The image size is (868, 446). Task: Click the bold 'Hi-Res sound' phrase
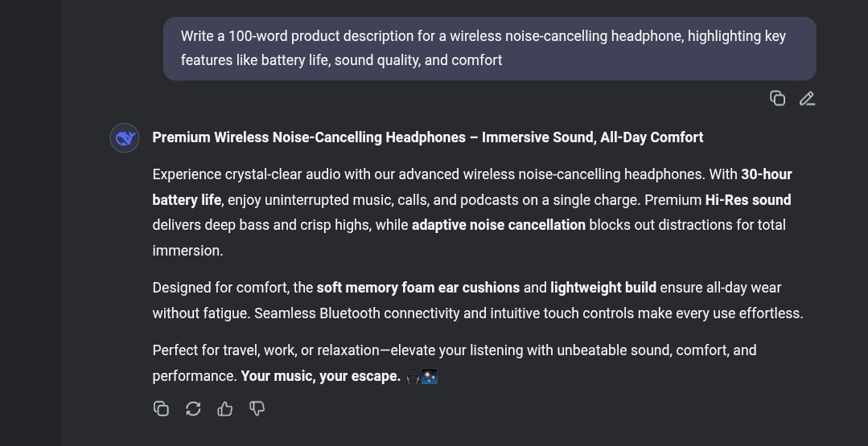(x=748, y=199)
